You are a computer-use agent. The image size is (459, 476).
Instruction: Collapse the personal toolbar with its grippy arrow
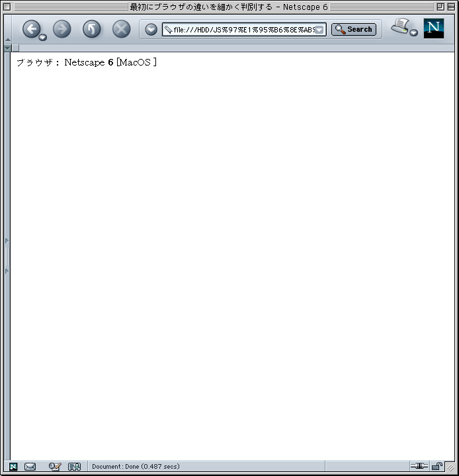click(8, 48)
